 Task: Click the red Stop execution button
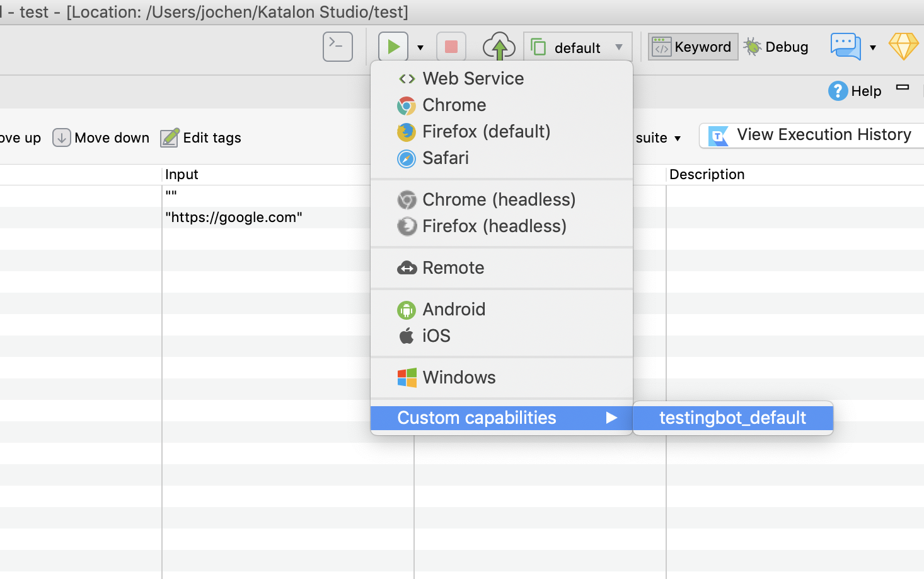pos(451,47)
